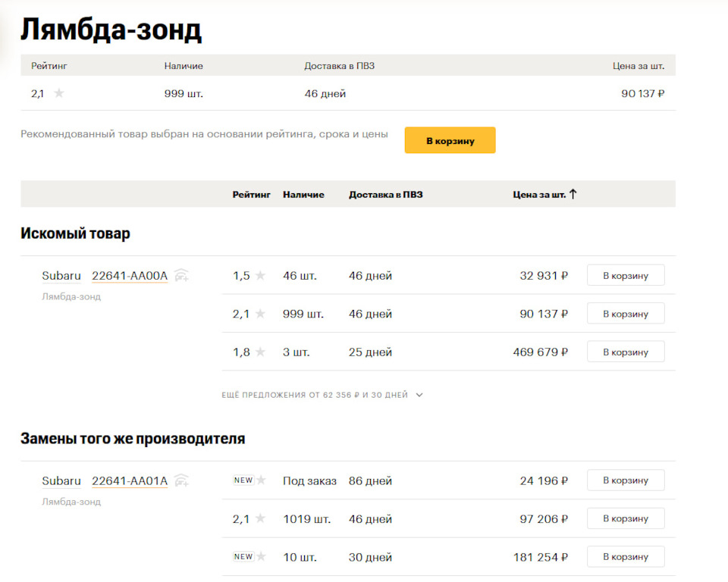Image resolution: width=728 pixels, height=582 pixels.
Task: Click "Рекомендованный товар выбран" explanation text
Action: [x=204, y=134]
